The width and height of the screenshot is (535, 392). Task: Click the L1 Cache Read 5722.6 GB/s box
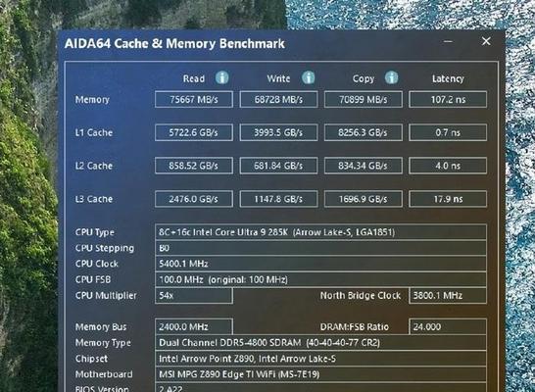point(194,132)
